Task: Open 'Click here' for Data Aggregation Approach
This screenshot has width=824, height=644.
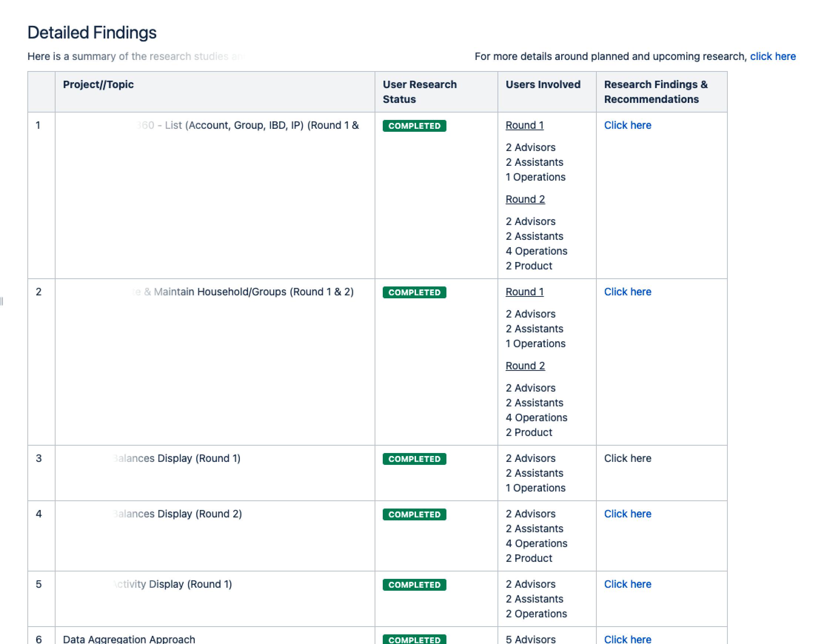Action: [627, 639]
